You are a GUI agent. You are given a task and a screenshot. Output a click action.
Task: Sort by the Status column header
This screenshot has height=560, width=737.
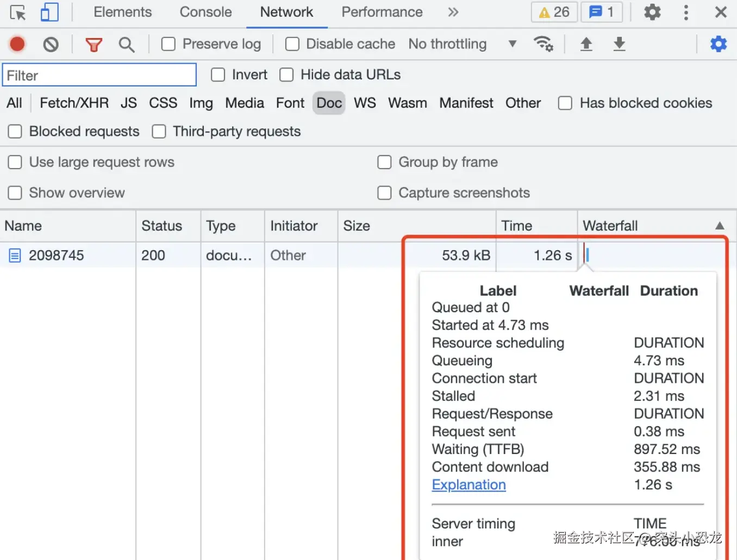(168, 226)
